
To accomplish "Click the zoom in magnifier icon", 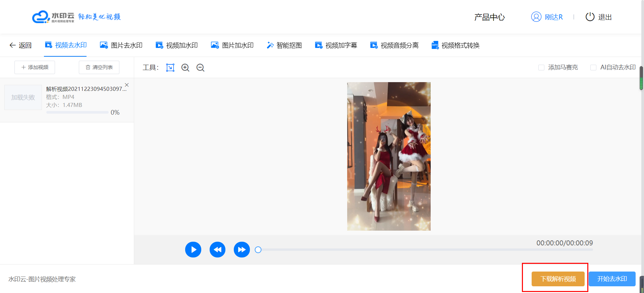I will (185, 68).
